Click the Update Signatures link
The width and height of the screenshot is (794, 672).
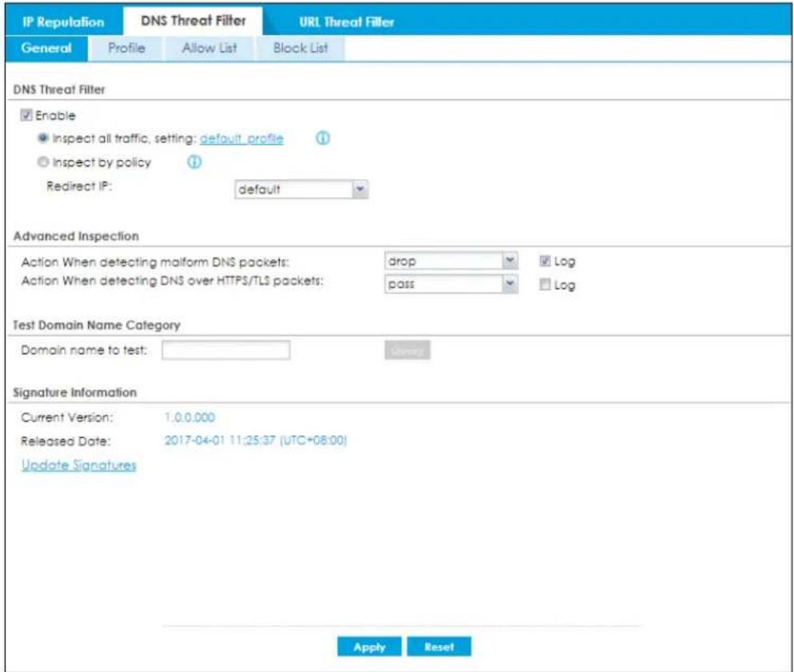tap(79, 466)
